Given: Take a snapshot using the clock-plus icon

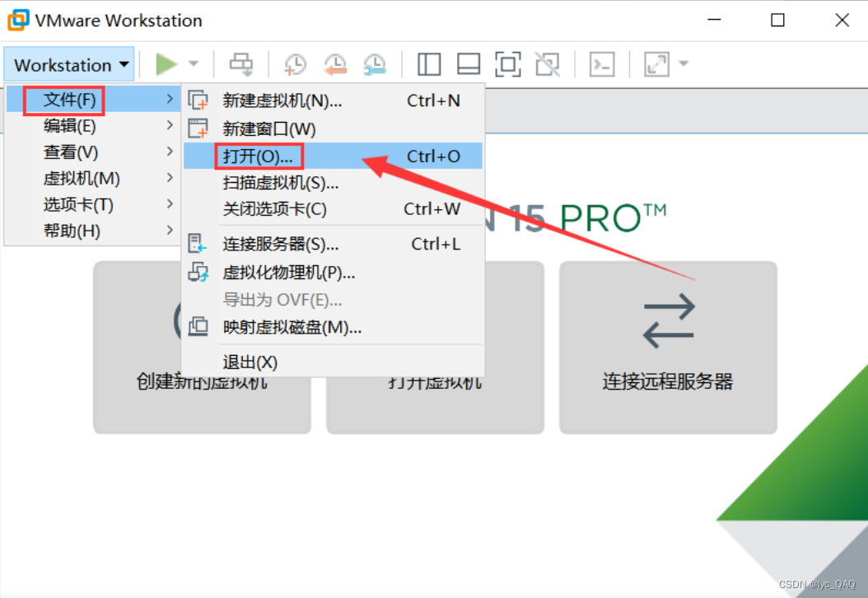Looking at the screenshot, I should (x=295, y=64).
